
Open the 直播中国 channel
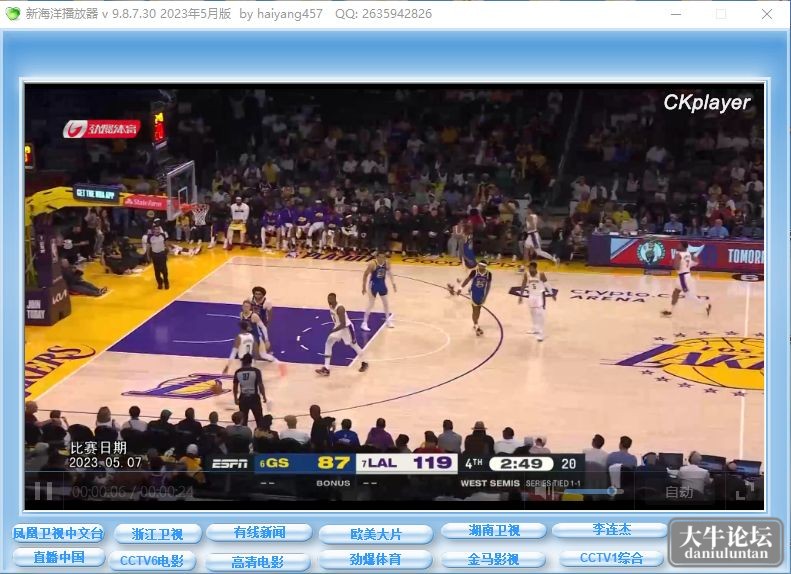click(59, 557)
